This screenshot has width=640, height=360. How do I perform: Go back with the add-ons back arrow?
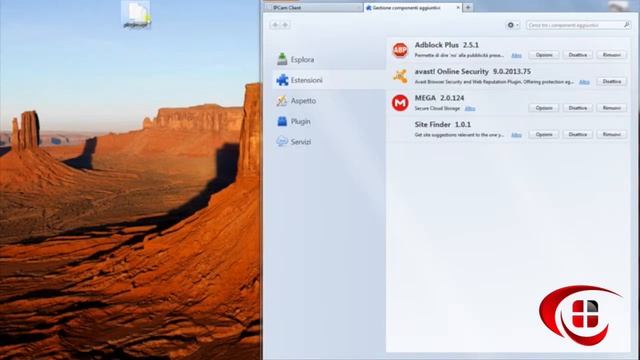point(275,25)
